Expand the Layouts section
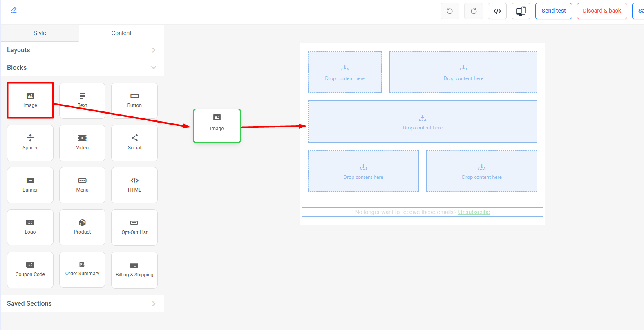Screen dimensions: 644x330 82,50
